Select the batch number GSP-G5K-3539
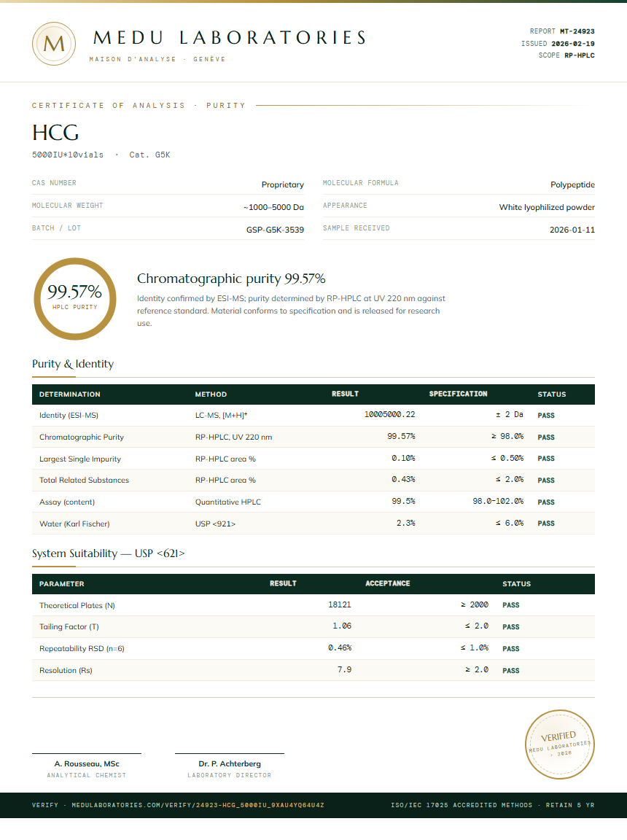The image size is (627, 840). (x=275, y=230)
